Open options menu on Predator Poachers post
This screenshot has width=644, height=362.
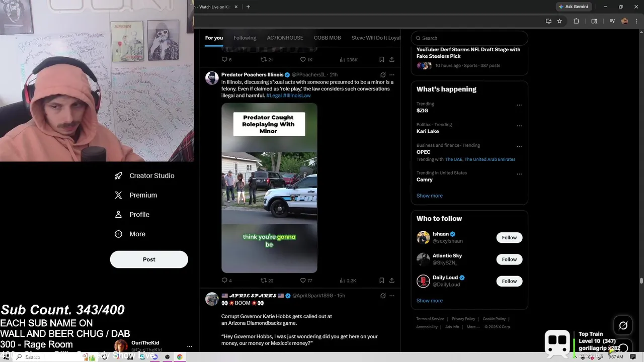click(392, 75)
